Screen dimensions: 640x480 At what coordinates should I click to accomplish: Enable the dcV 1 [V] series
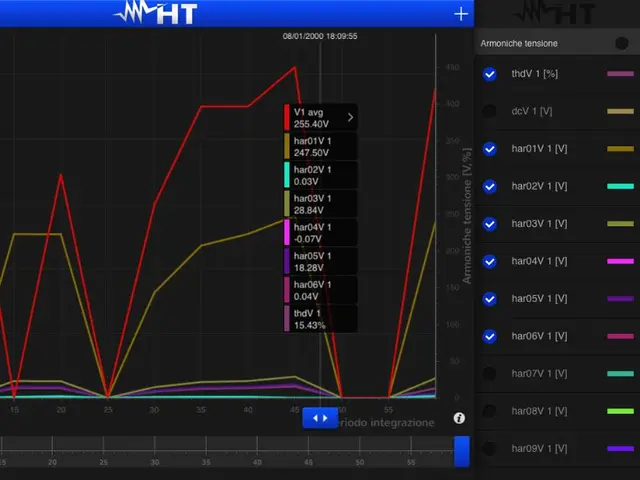pos(489,111)
